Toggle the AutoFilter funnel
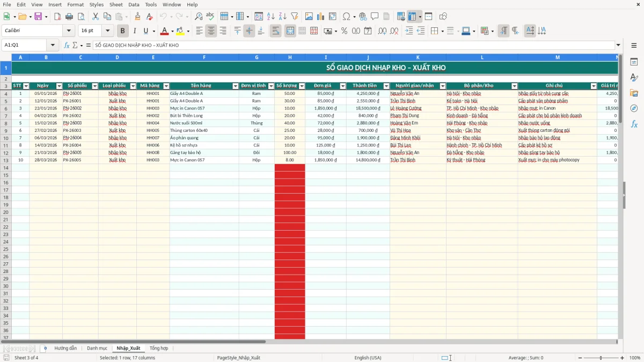The image size is (644, 362). [x=294, y=17]
